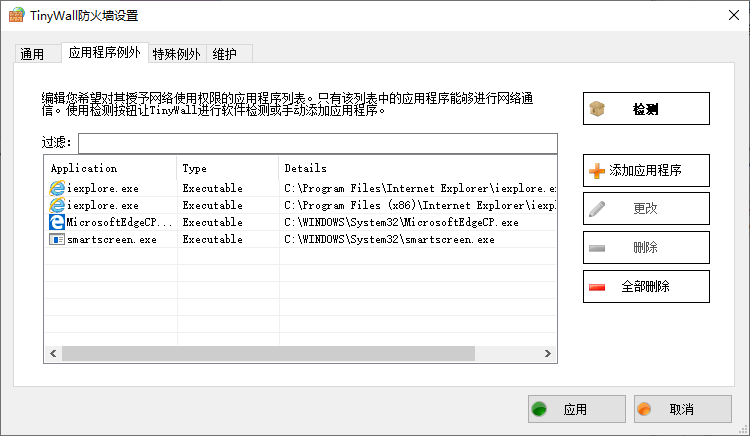This screenshot has height=436, width=750.
Task: Click path C:\Program Files (x86)\Internet Explorer
Action: 420,206
